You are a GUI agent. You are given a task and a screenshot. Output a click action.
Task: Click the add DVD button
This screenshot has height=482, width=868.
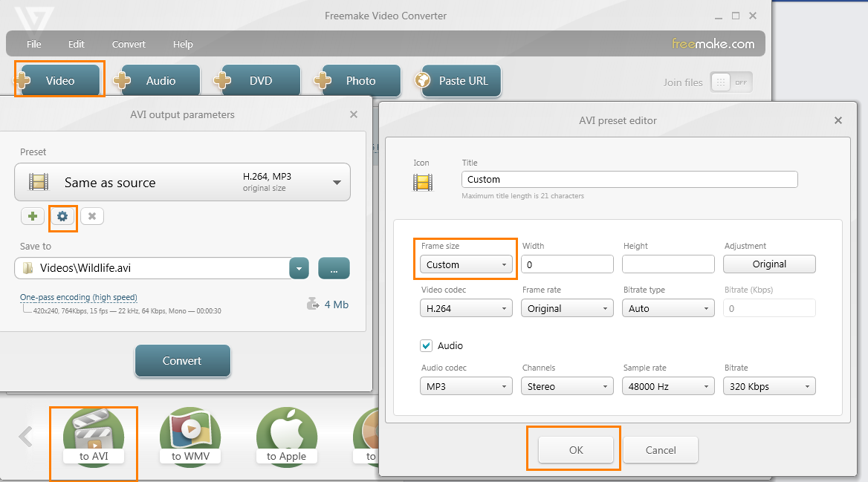click(260, 81)
